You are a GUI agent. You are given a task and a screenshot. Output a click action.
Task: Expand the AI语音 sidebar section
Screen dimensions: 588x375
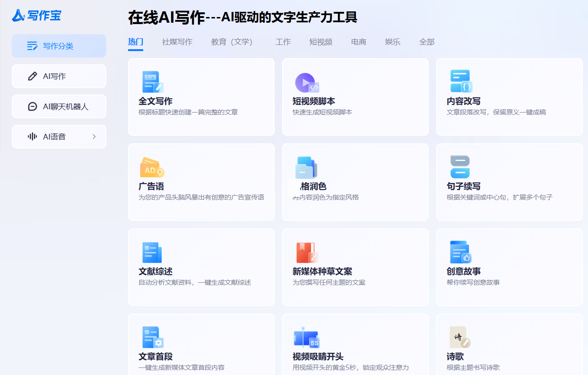point(59,137)
